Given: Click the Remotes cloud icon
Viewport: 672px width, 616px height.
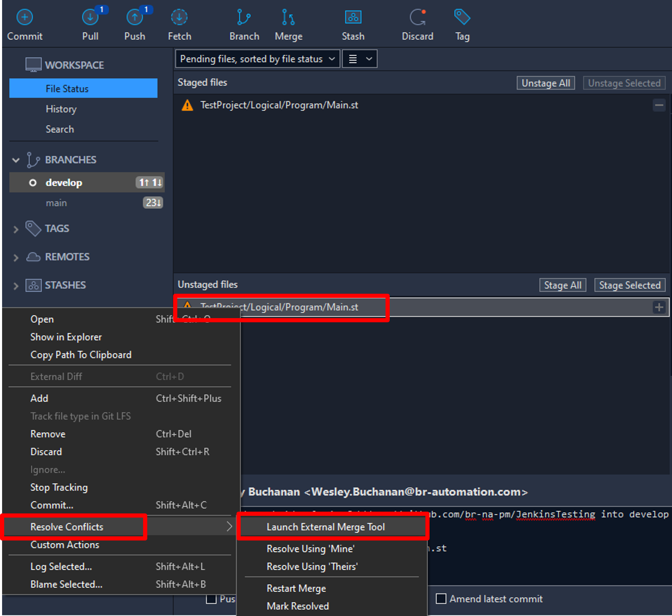Looking at the screenshot, I should [x=33, y=257].
